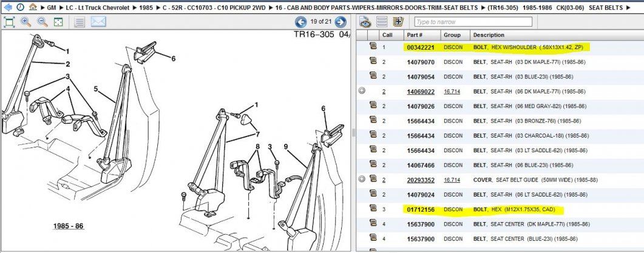
Task: Go to the previous illustration page arrow
Action: point(300,22)
